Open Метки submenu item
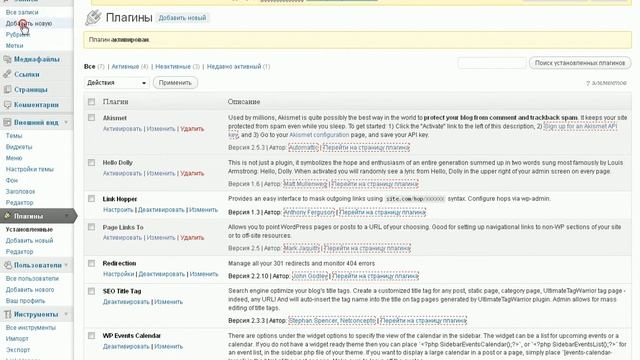 pyautogui.click(x=14, y=46)
